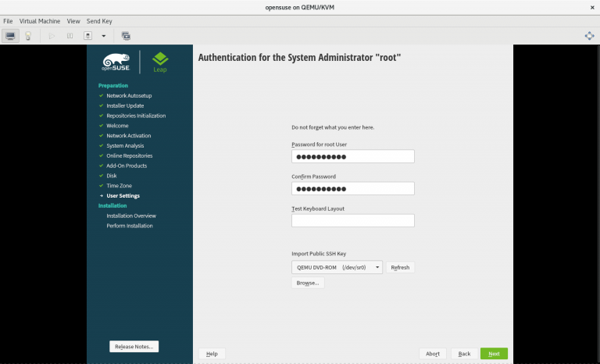Screen dimensions: 600x364
Task: Show the graphical console view icon
Action: click(x=10, y=36)
